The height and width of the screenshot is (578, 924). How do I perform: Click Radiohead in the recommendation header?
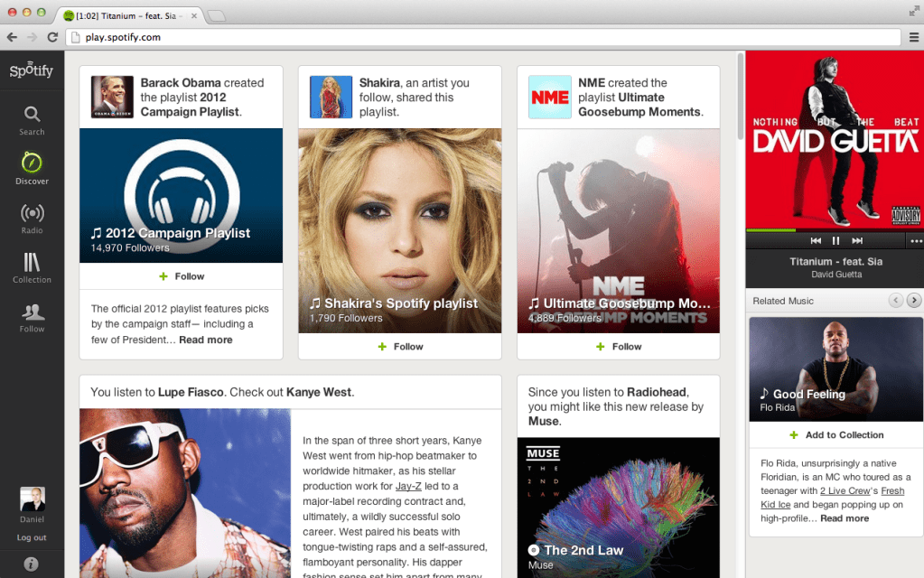(657, 392)
